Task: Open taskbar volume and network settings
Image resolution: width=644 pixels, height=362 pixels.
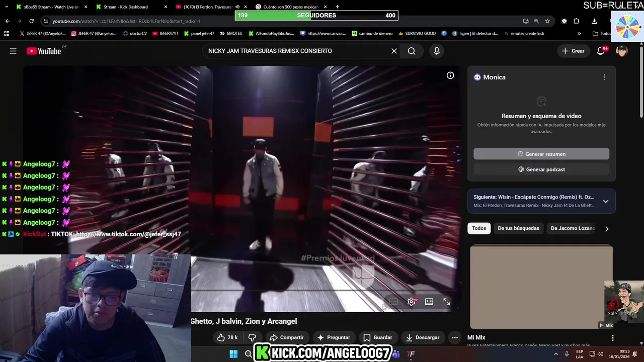Action: [x=596, y=354]
